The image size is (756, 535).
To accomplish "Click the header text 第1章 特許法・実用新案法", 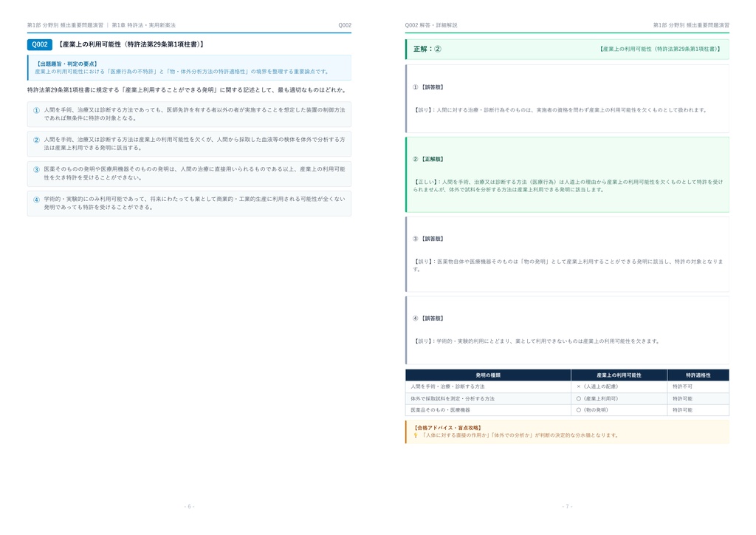I will 144,25.
